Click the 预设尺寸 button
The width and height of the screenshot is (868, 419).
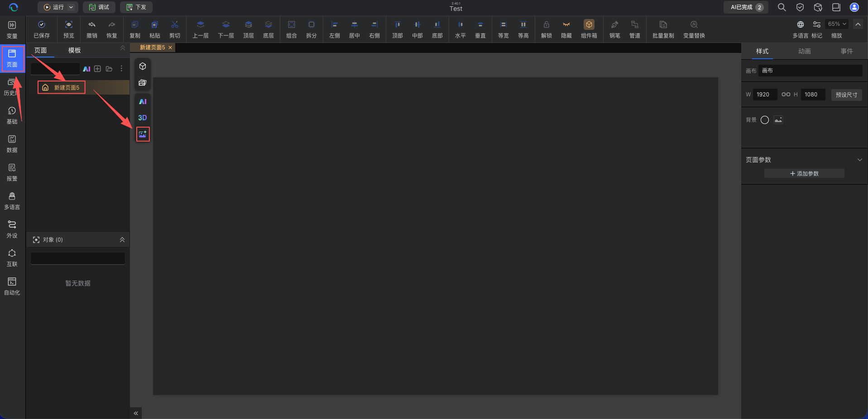point(846,95)
